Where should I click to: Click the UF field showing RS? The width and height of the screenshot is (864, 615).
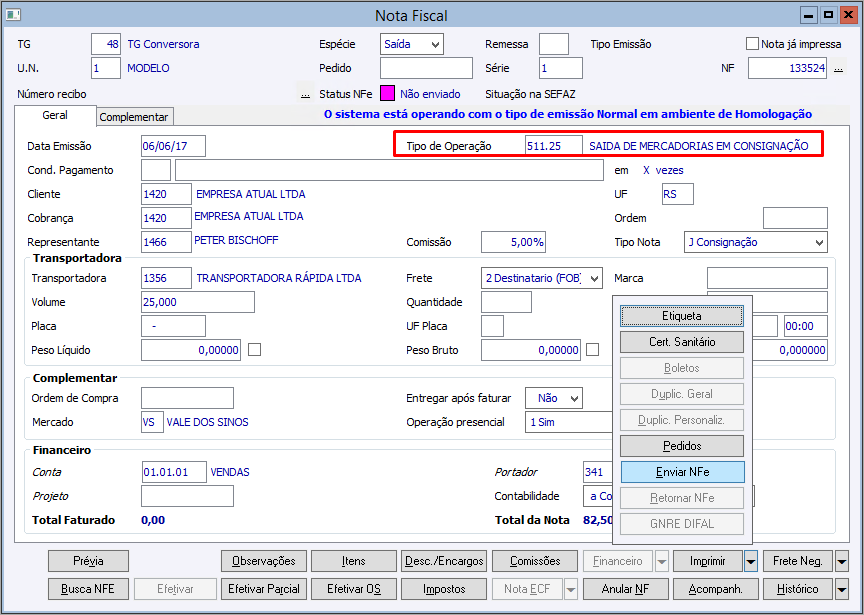pos(678,194)
